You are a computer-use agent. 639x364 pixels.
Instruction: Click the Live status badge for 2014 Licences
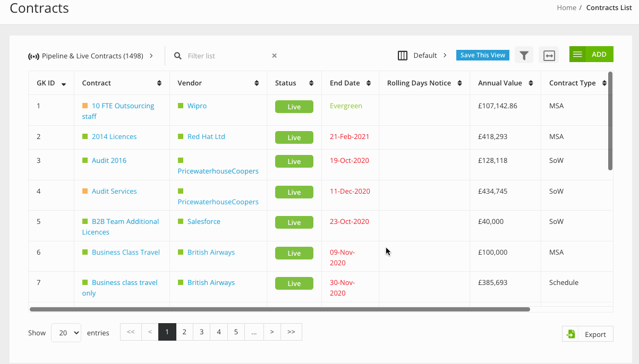[x=294, y=137]
